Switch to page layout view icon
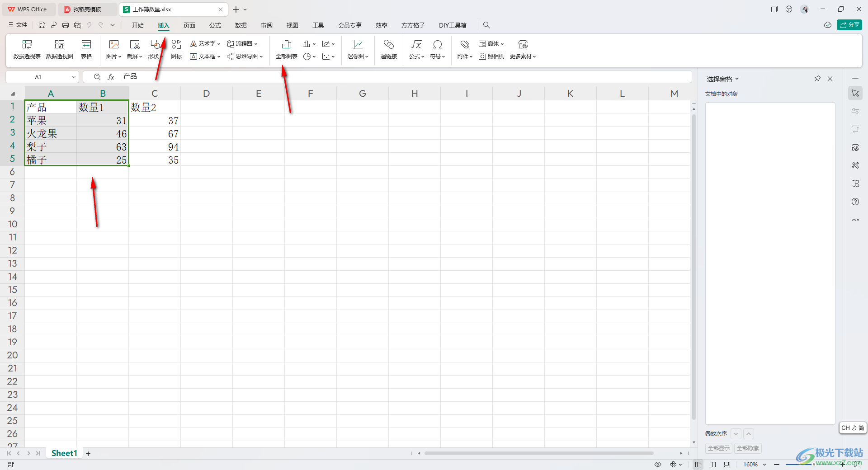Screen dimensions: 868x470 tap(727, 465)
